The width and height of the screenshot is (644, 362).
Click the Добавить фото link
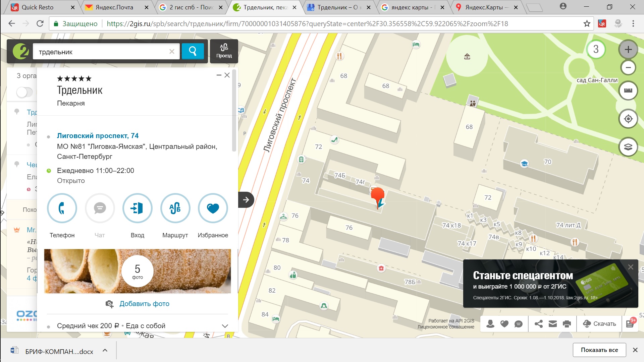[x=144, y=304]
